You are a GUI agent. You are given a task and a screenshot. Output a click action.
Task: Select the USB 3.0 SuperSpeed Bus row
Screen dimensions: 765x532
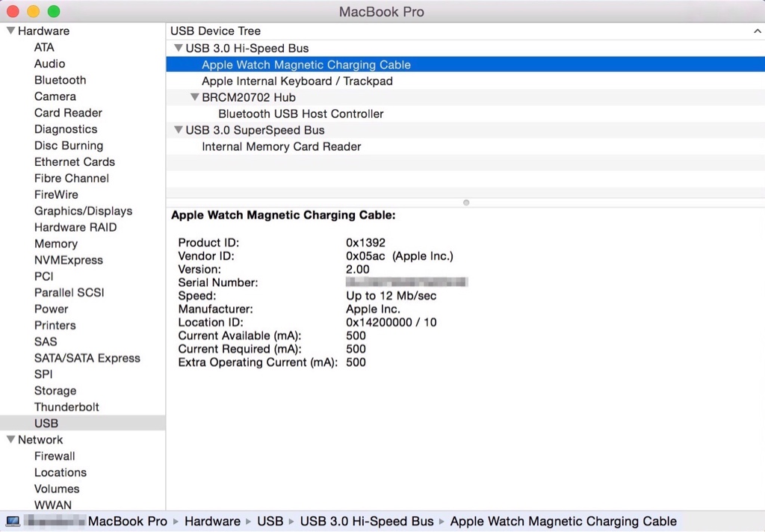(465, 130)
